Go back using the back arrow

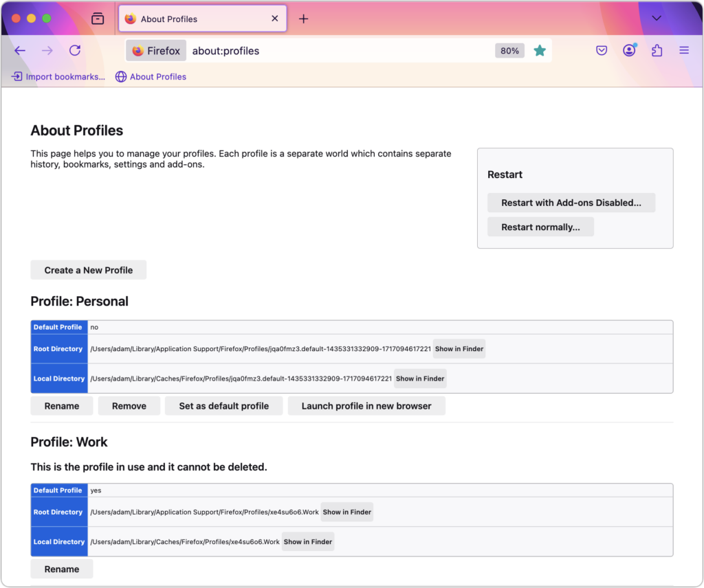(20, 51)
